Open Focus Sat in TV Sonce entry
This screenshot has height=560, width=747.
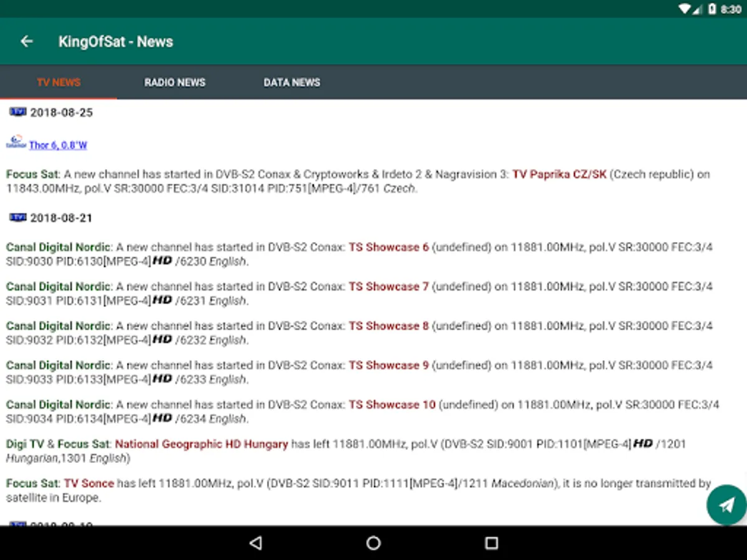pyautogui.click(x=32, y=483)
